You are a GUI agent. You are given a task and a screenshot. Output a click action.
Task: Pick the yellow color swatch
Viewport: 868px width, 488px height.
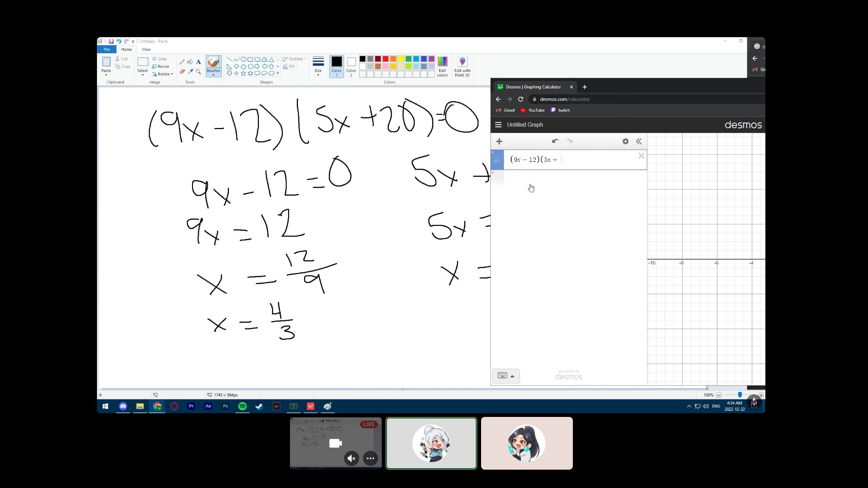401,59
